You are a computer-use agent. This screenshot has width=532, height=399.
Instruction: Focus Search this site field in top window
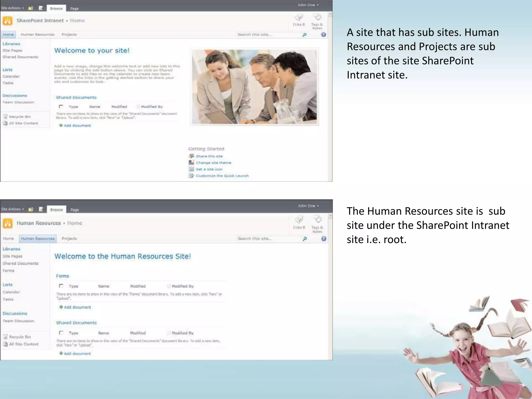coord(268,35)
